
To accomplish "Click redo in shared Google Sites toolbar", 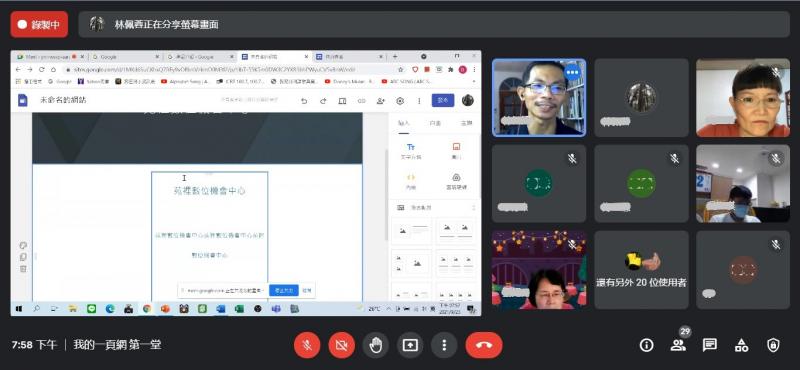I will click(x=323, y=101).
